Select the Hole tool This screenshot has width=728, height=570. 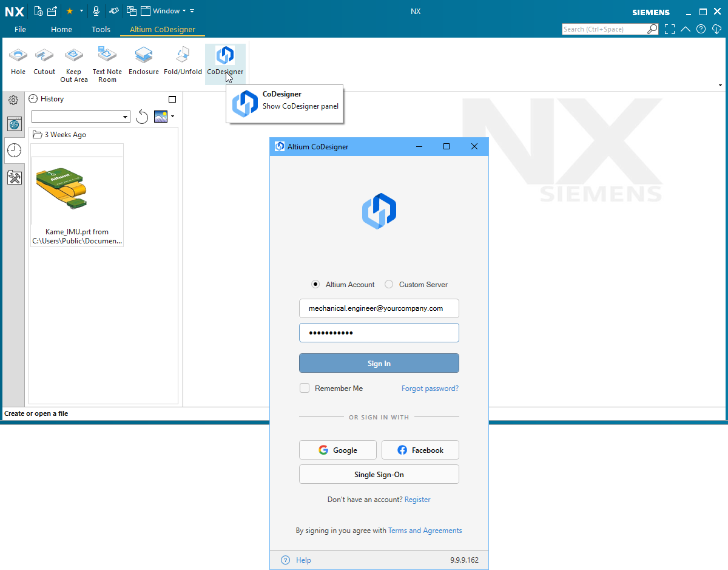[x=18, y=61]
